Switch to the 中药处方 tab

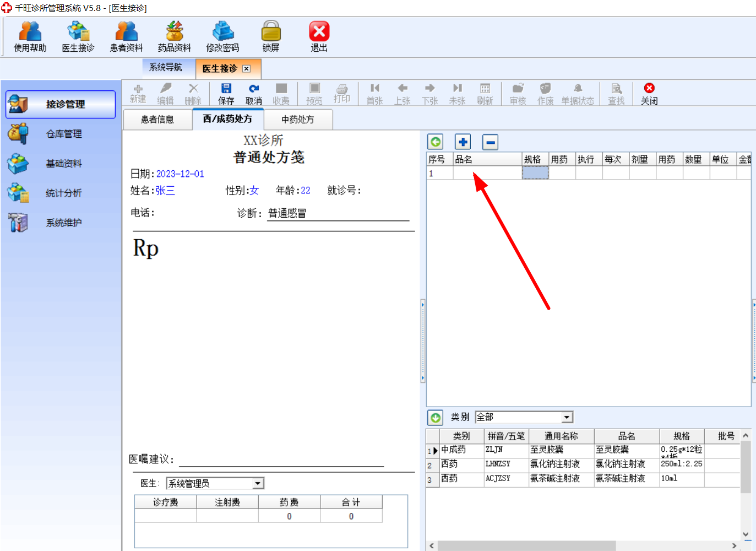click(298, 120)
